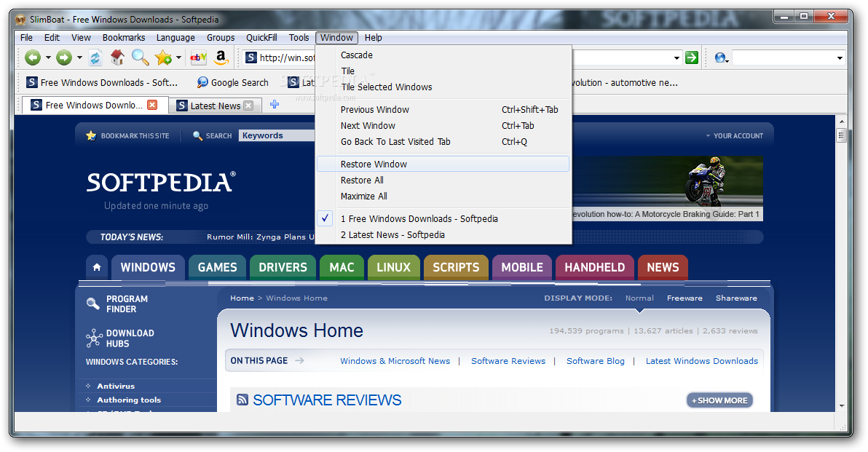This screenshot has width=868, height=452.
Task: Click the Google Search bookmark label
Action: click(x=240, y=82)
